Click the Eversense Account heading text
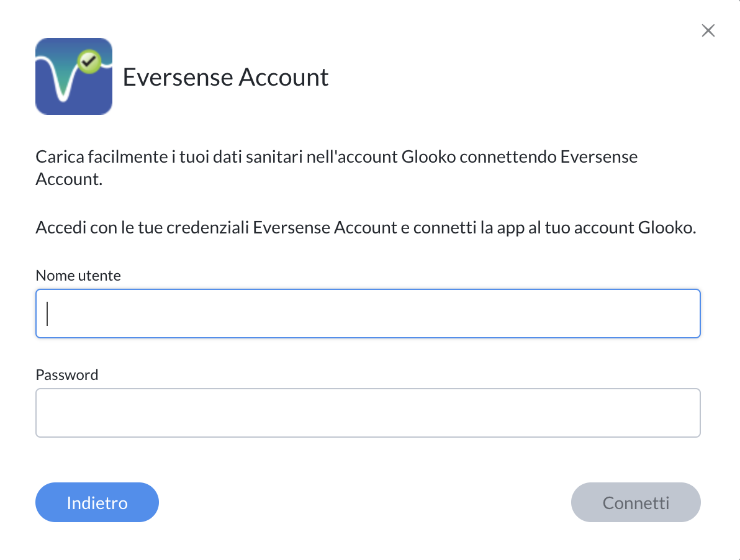This screenshot has width=740, height=560. [225, 77]
